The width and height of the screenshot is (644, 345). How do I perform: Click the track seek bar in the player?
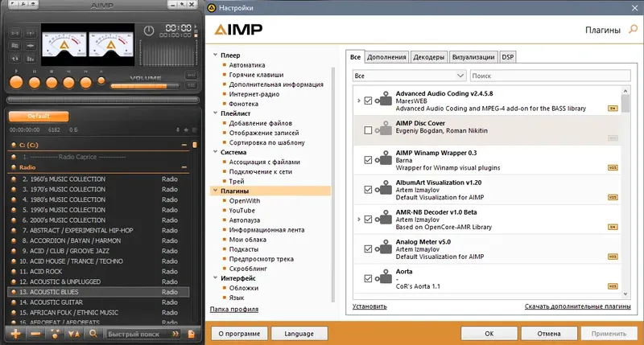(103, 100)
